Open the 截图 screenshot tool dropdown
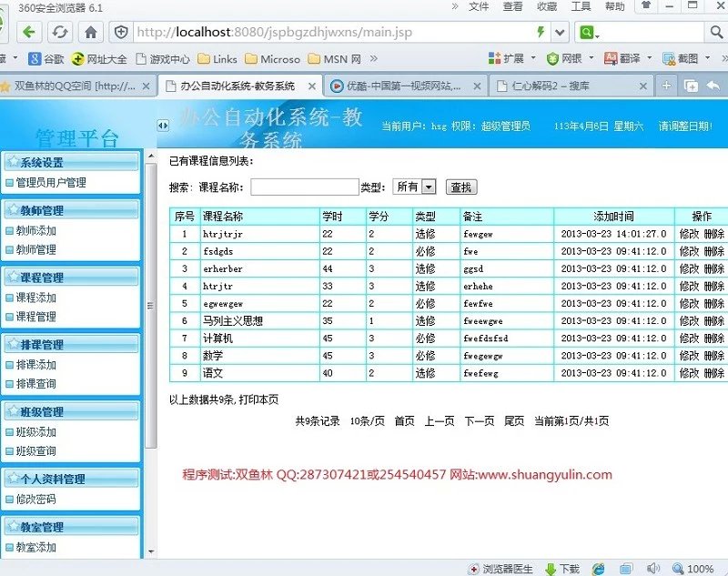This screenshot has width=728, height=576. pyautogui.click(x=686, y=58)
